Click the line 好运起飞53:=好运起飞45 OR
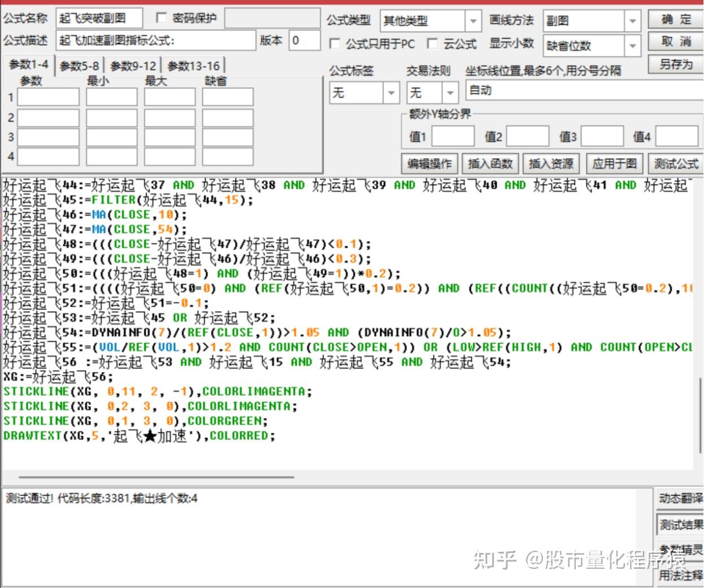704x588 pixels. [x=139, y=317]
